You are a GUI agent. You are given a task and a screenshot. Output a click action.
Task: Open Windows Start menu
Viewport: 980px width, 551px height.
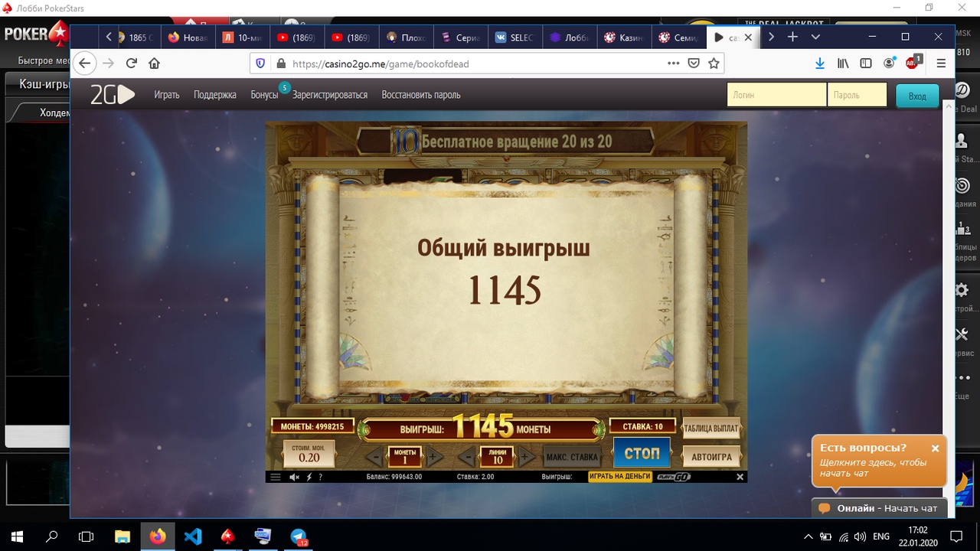click(17, 536)
